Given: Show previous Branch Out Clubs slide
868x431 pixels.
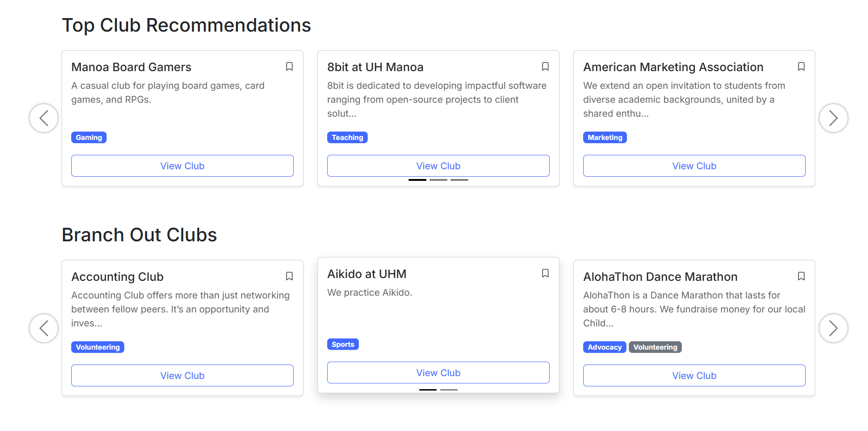Looking at the screenshot, I should 44,328.
